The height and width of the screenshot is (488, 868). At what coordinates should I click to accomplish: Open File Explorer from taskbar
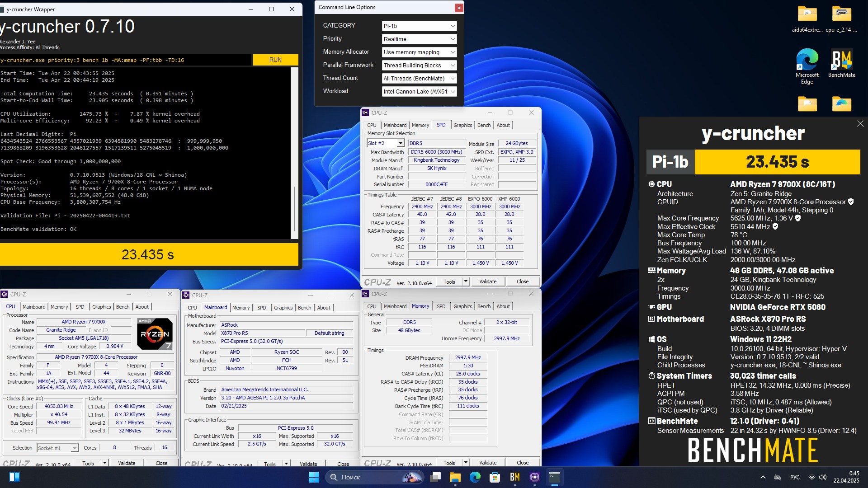pos(455,477)
